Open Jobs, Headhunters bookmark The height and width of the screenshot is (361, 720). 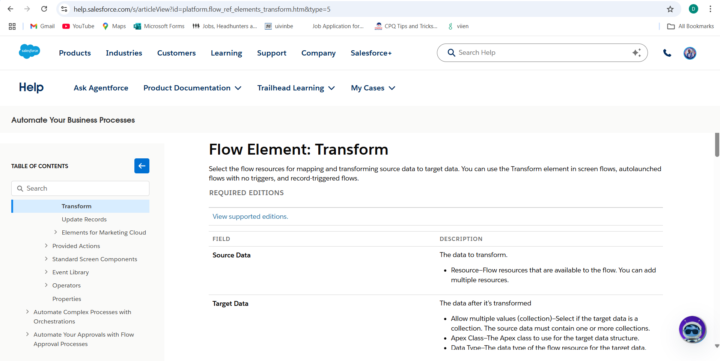pos(225,26)
